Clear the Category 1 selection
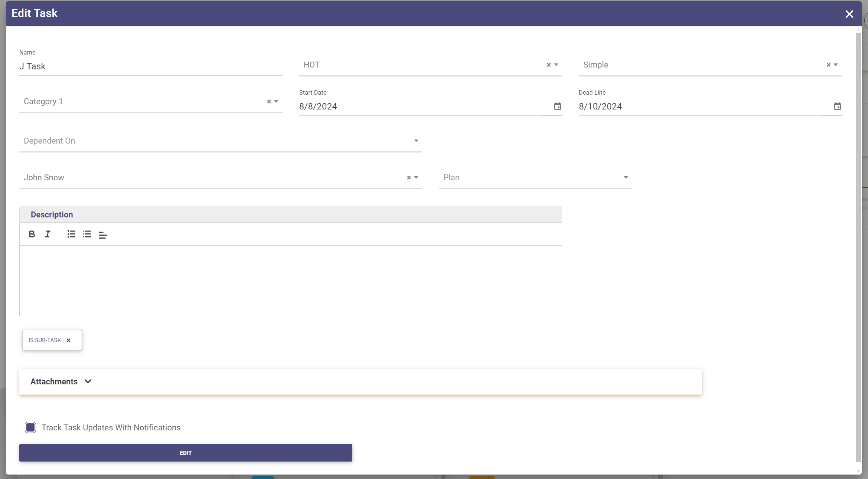This screenshot has width=868, height=479. [269, 102]
